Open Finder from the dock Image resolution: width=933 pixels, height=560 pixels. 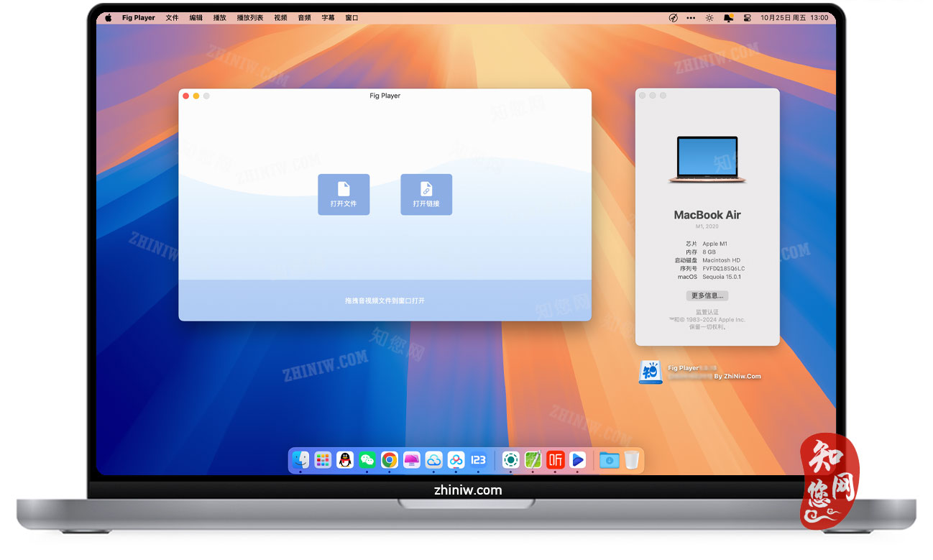(300, 460)
